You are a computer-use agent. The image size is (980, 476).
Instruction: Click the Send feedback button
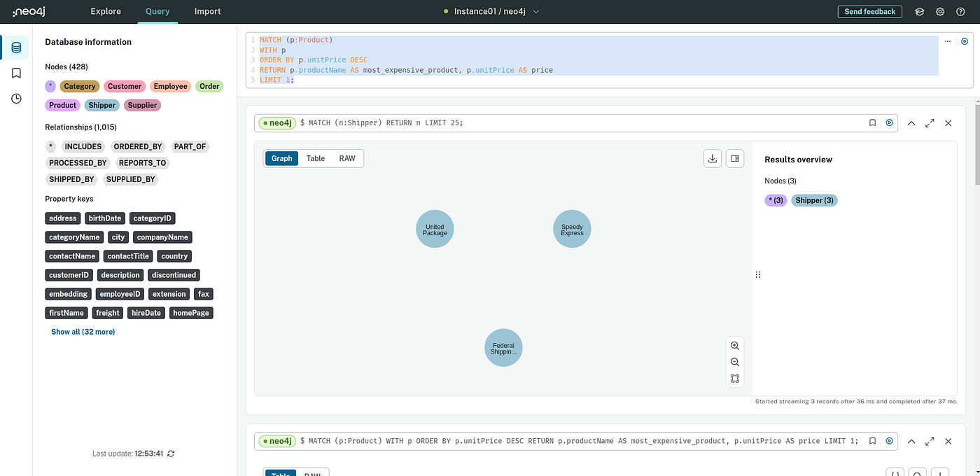869,12
